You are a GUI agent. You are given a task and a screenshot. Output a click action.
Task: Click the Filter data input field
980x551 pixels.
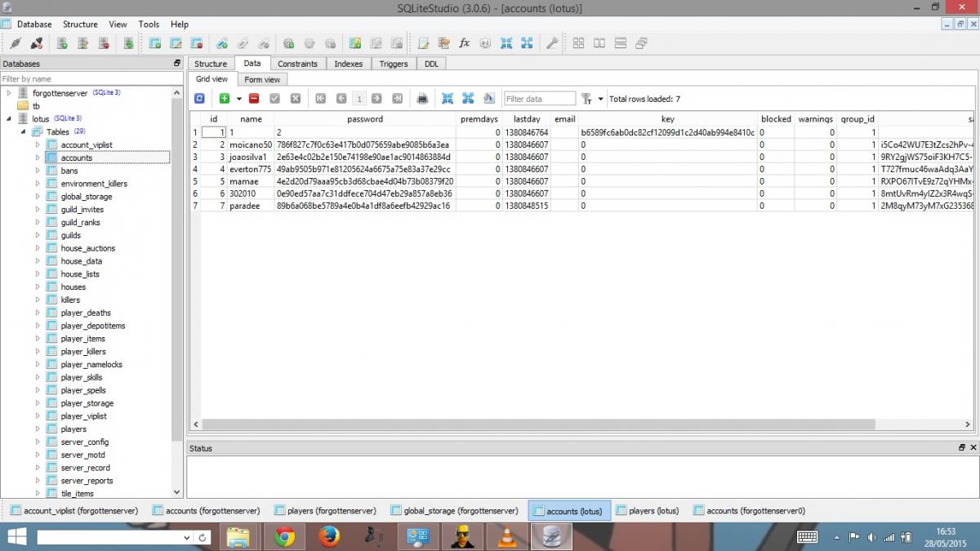pos(540,99)
